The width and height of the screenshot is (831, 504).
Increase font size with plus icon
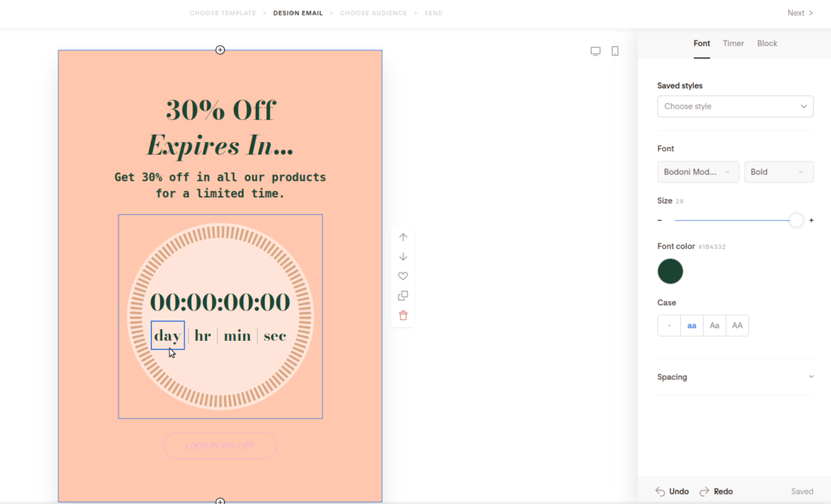(812, 220)
